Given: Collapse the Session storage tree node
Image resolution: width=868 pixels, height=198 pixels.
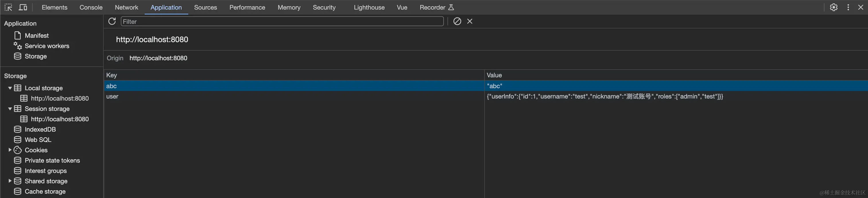Looking at the screenshot, I should tap(10, 108).
